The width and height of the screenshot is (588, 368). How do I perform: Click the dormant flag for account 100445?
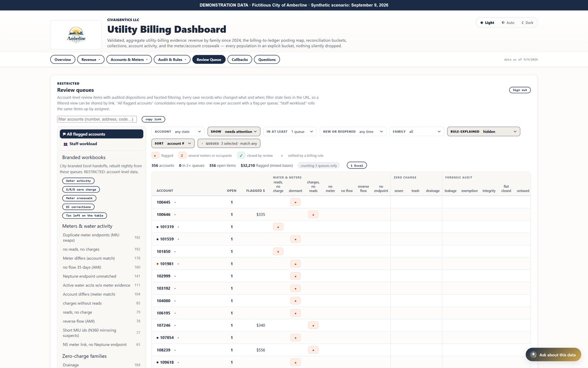(295, 202)
